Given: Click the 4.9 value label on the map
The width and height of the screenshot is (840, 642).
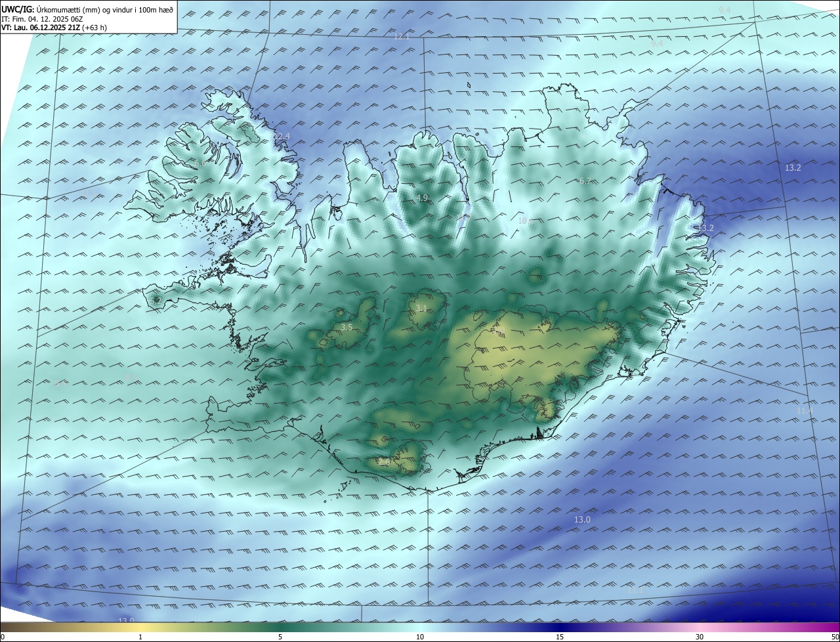Looking at the screenshot, I should [422, 198].
